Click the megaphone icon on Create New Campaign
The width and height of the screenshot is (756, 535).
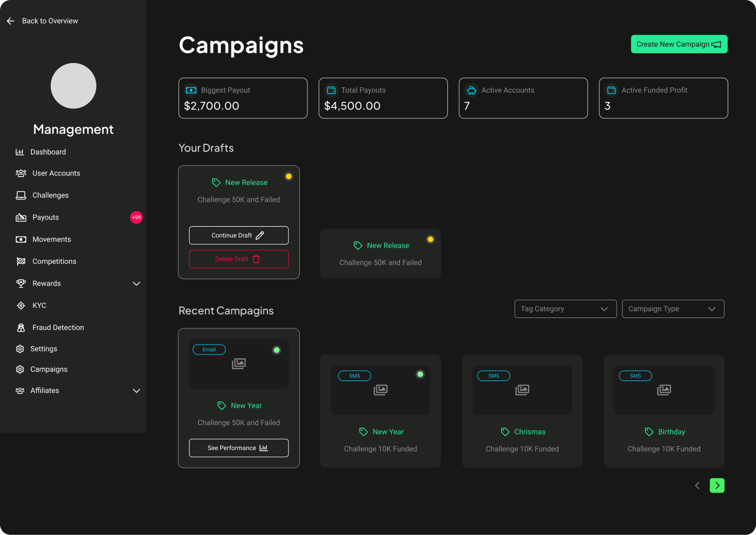pos(716,44)
